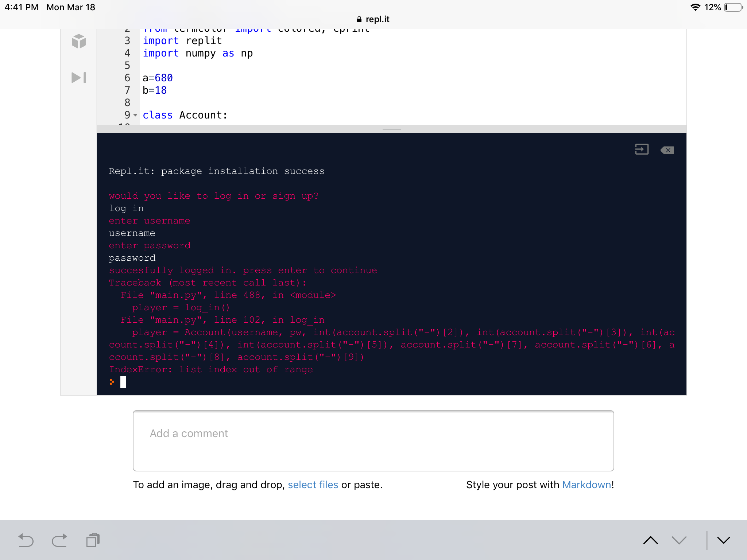Jump to next field with down chevron
747x560 pixels.
pyautogui.click(x=679, y=540)
